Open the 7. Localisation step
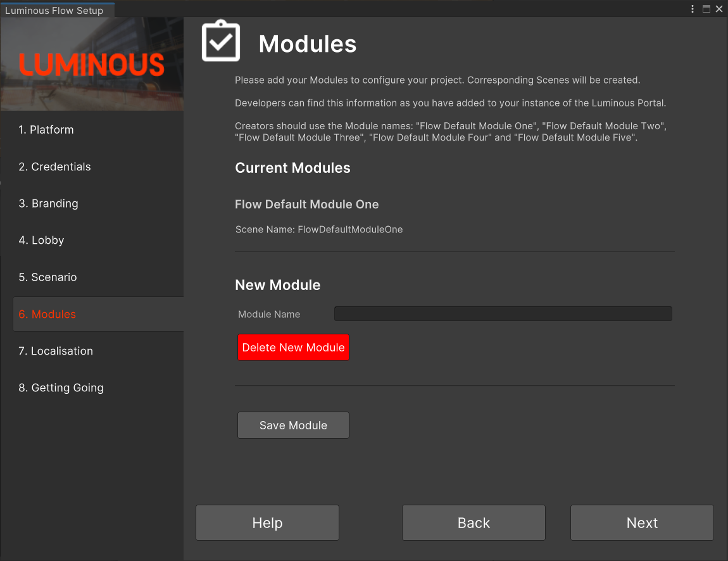728x561 pixels. 56,351
